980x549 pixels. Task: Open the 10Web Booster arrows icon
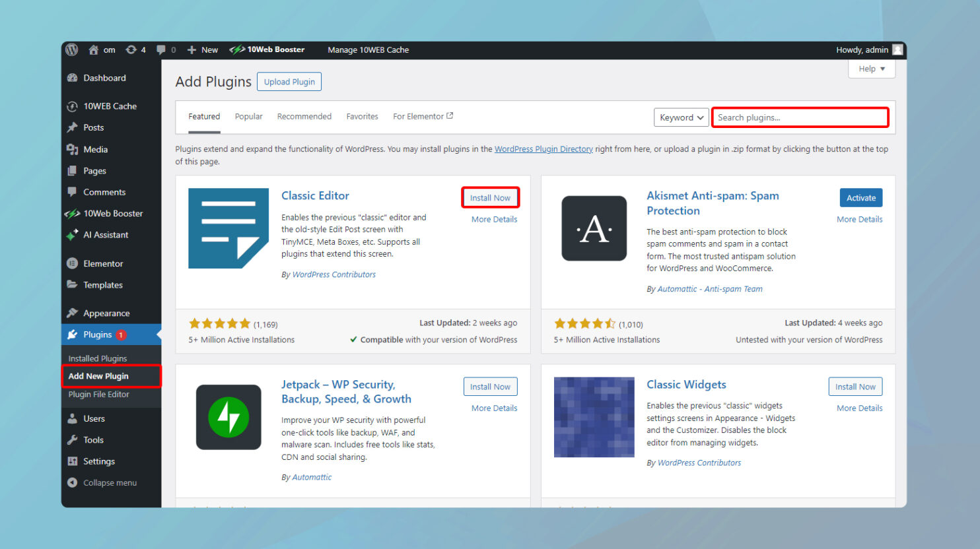click(71, 213)
